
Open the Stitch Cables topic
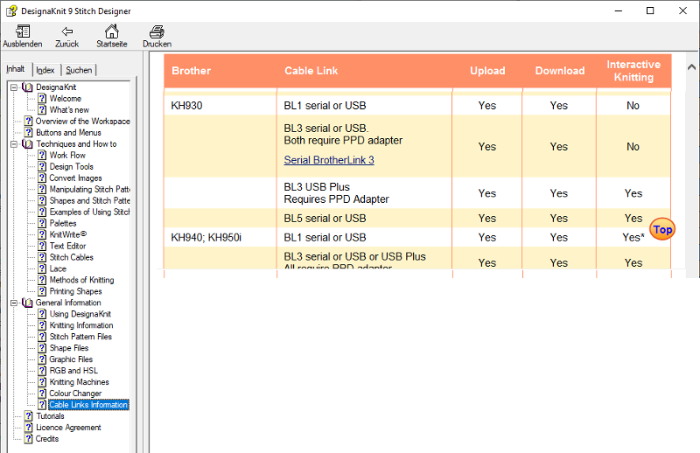click(72, 257)
